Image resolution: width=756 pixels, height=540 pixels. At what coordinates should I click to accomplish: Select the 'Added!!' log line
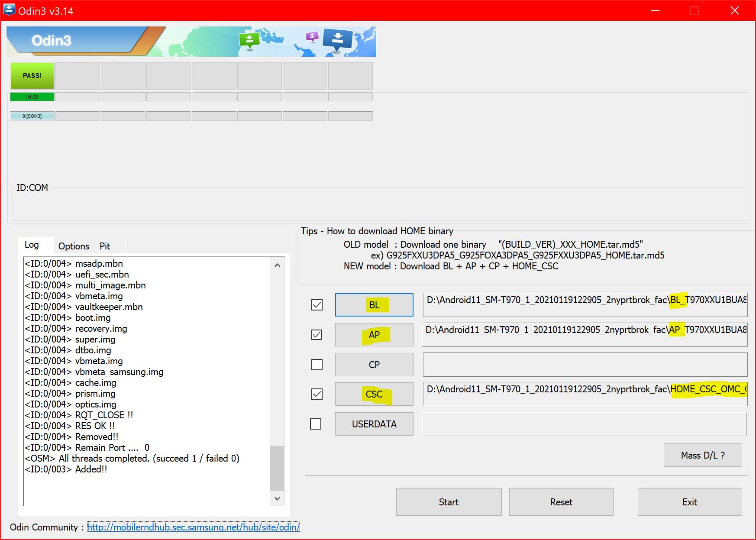click(x=66, y=469)
